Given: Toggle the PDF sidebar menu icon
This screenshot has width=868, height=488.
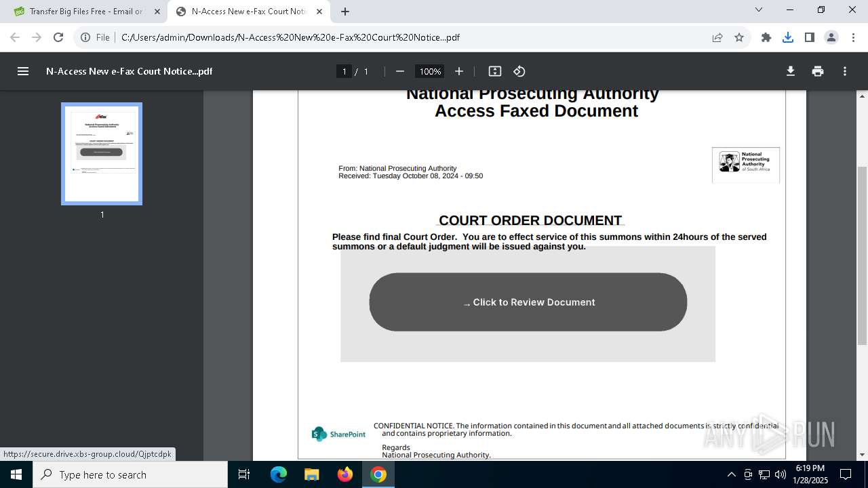Looking at the screenshot, I should tap(23, 71).
